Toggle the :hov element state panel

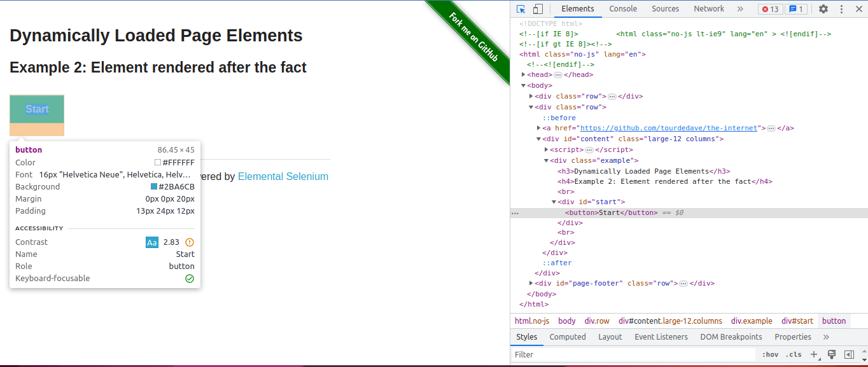point(770,354)
